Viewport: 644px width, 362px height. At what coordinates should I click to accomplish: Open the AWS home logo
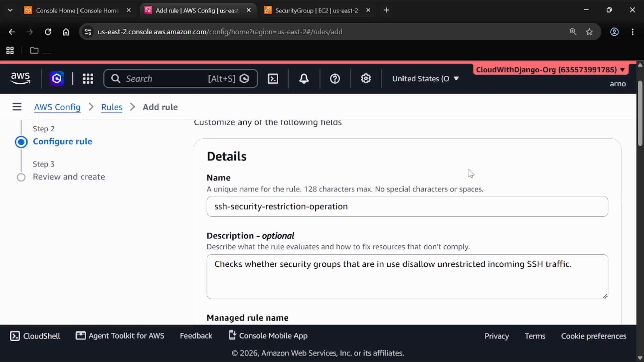pos(20,78)
